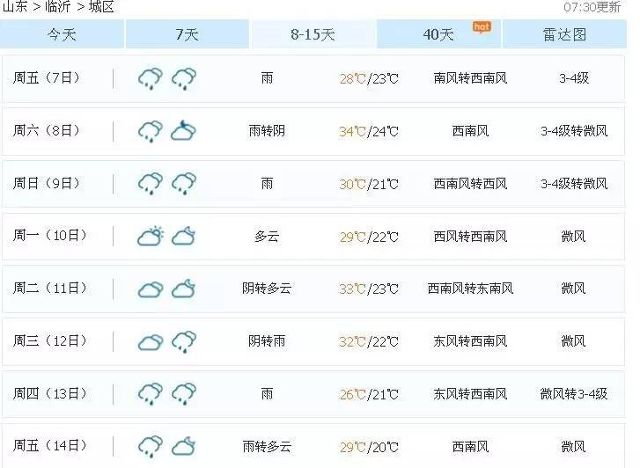Image resolution: width=640 pixels, height=468 pixels.
Task: Select the 8-15天 tab
Action: tap(313, 34)
